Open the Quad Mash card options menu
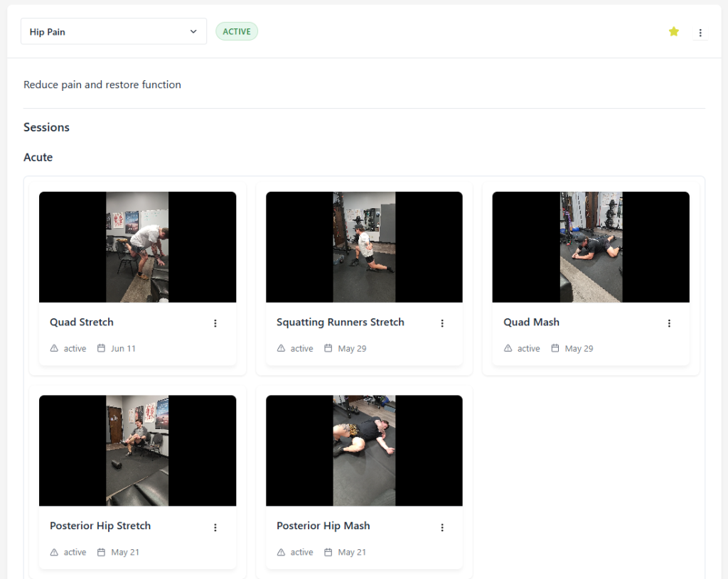Viewport: 728px width, 579px height. [x=669, y=323]
